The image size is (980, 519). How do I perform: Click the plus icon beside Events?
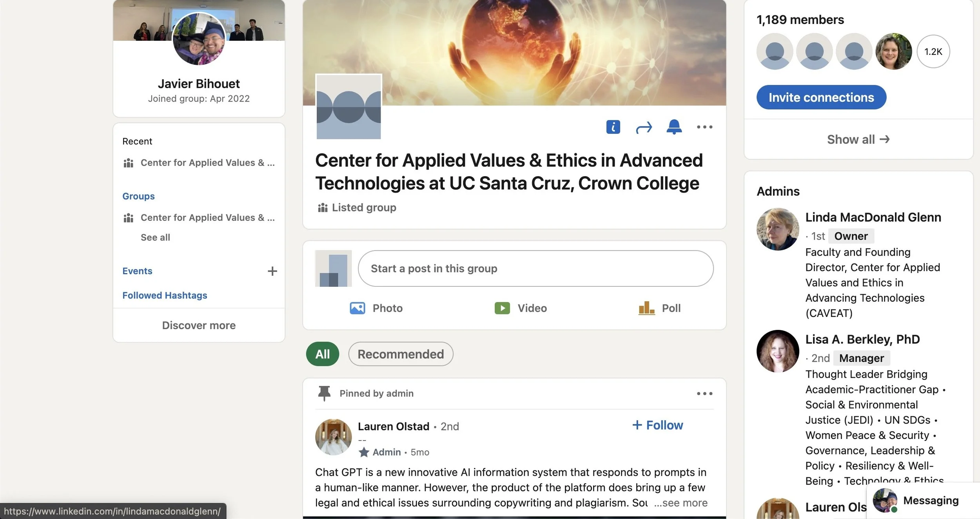pos(272,271)
